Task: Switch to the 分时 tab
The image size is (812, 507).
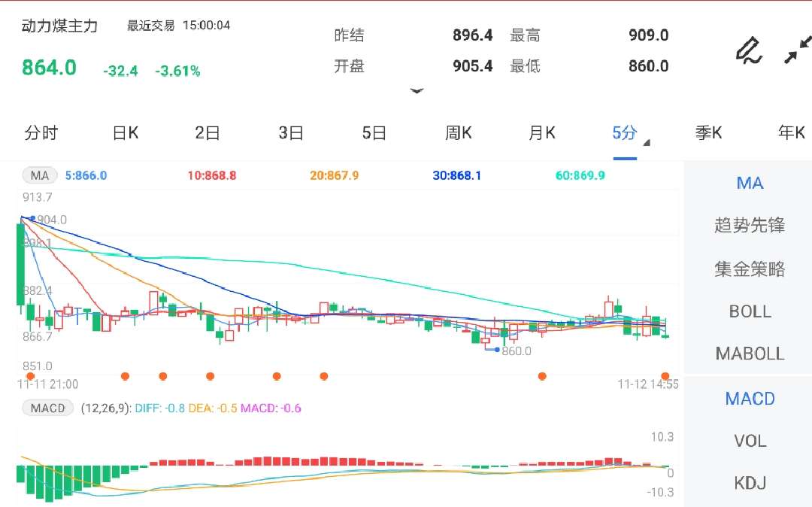Action: pos(41,132)
